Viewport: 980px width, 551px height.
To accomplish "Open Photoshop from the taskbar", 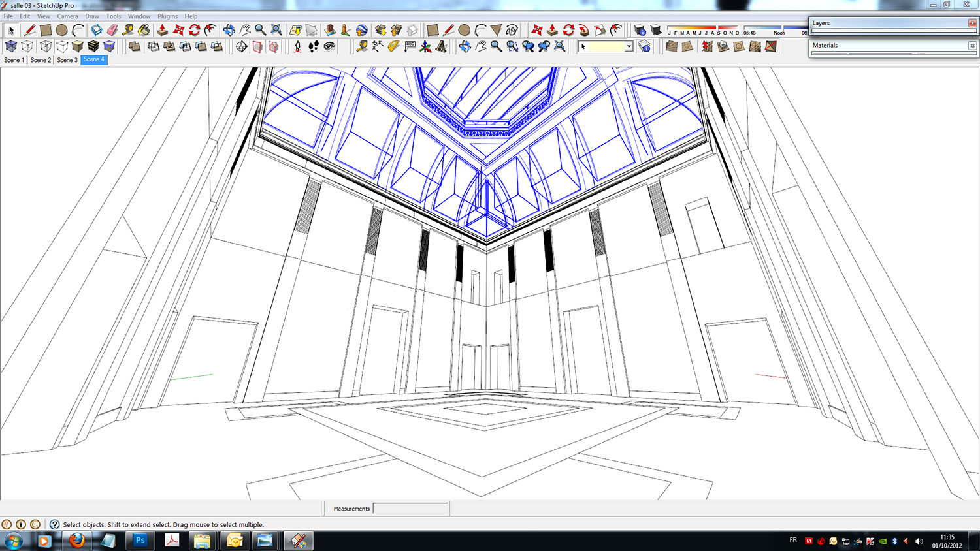I will click(x=140, y=541).
